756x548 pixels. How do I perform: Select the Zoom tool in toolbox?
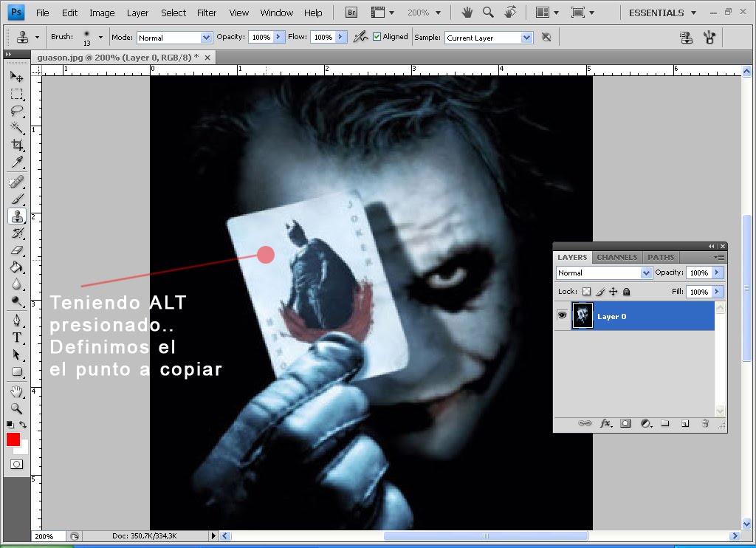tap(16, 408)
